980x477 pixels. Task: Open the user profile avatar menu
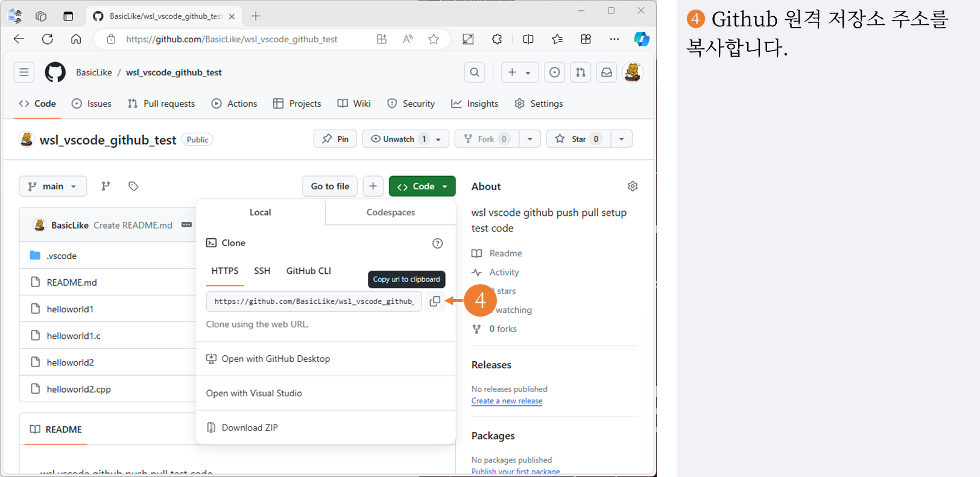(x=633, y=72)
